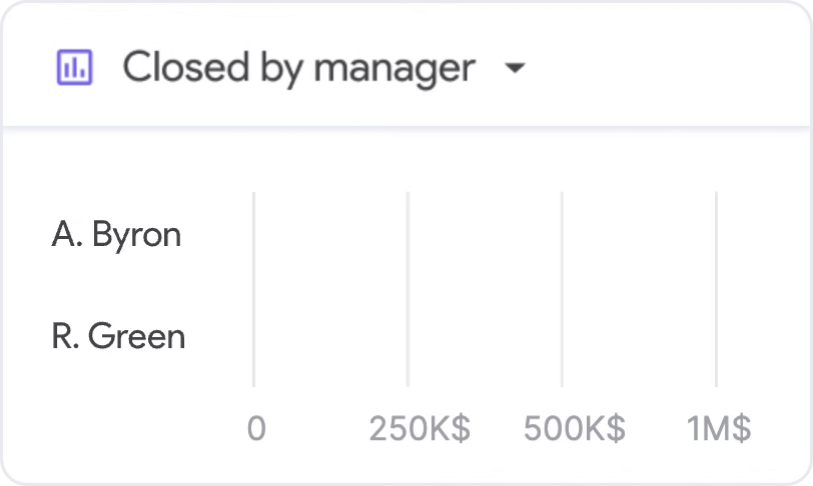The width and height of the screenshot is (813, 486).
Task: Click the purple bar chart icon
Action: (x=75, y=67)
